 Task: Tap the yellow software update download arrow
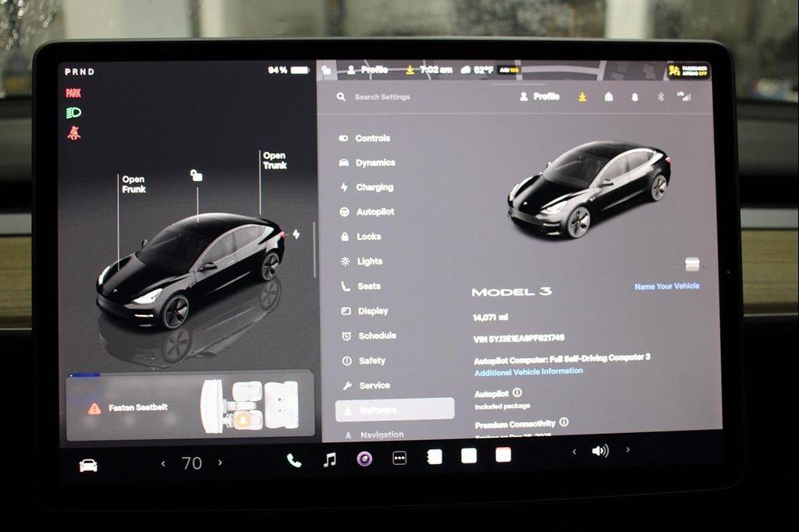[x=581, y=97]
